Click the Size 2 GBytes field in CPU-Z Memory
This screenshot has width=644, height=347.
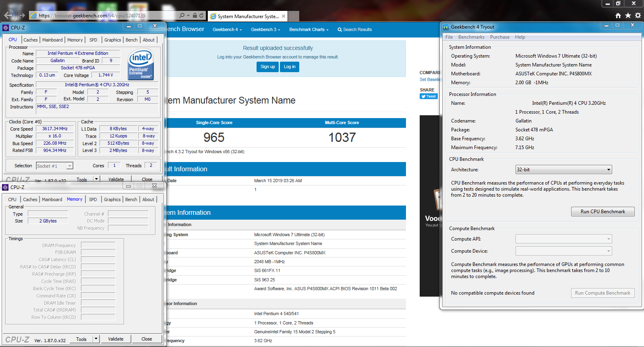coord(48,221)
